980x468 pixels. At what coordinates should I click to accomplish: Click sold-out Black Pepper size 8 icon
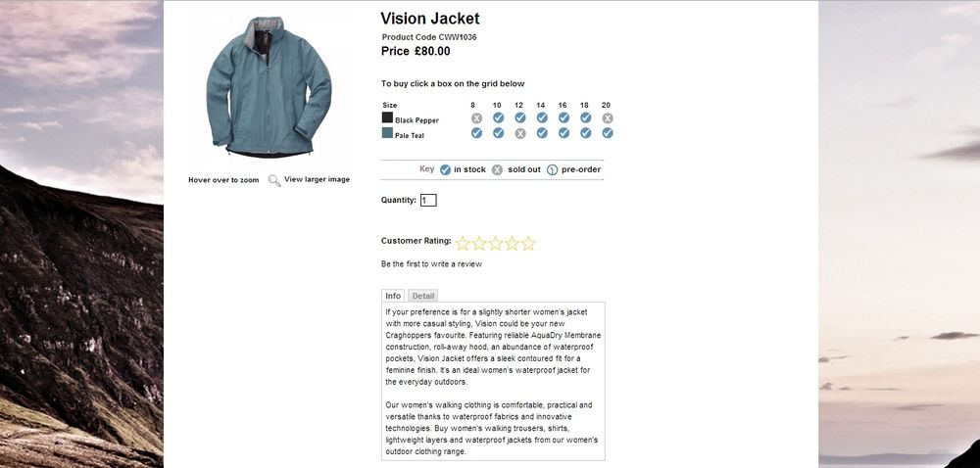[476, 118]
